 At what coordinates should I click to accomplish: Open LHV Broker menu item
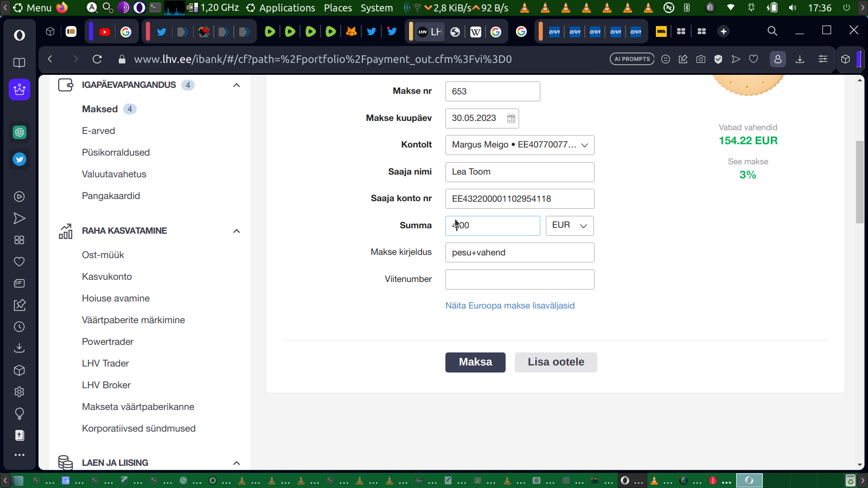(106, 385)
